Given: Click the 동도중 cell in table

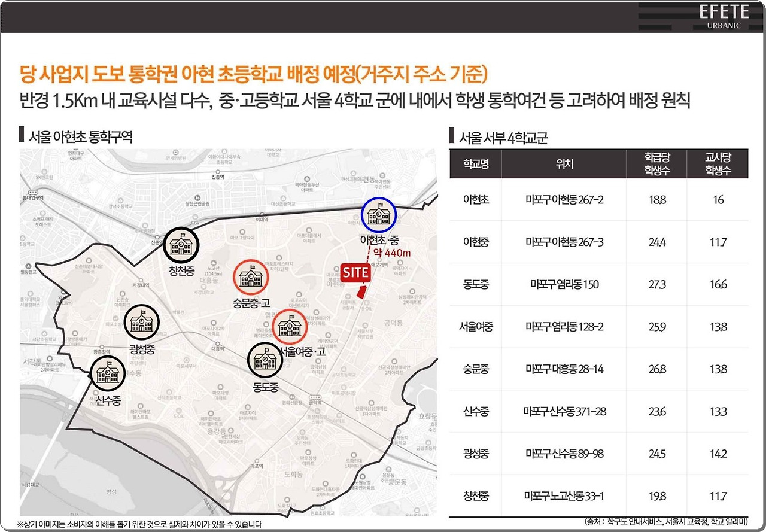Looking at the screenshot, I should pos(476,284).
